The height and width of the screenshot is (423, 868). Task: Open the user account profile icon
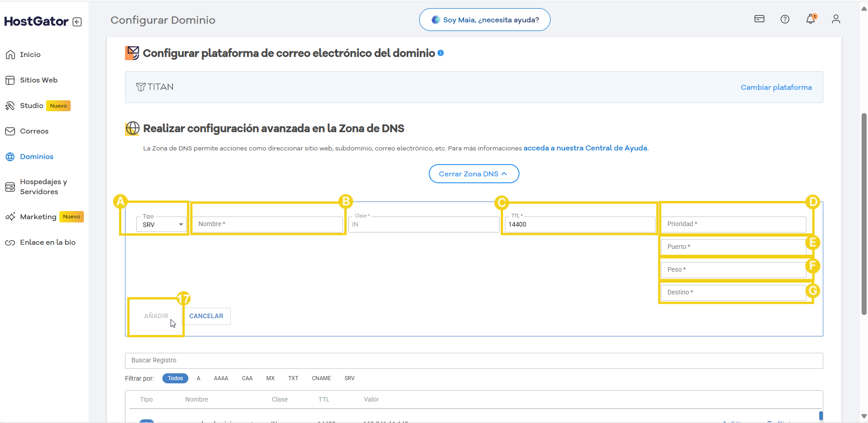(x=836, y=19)
